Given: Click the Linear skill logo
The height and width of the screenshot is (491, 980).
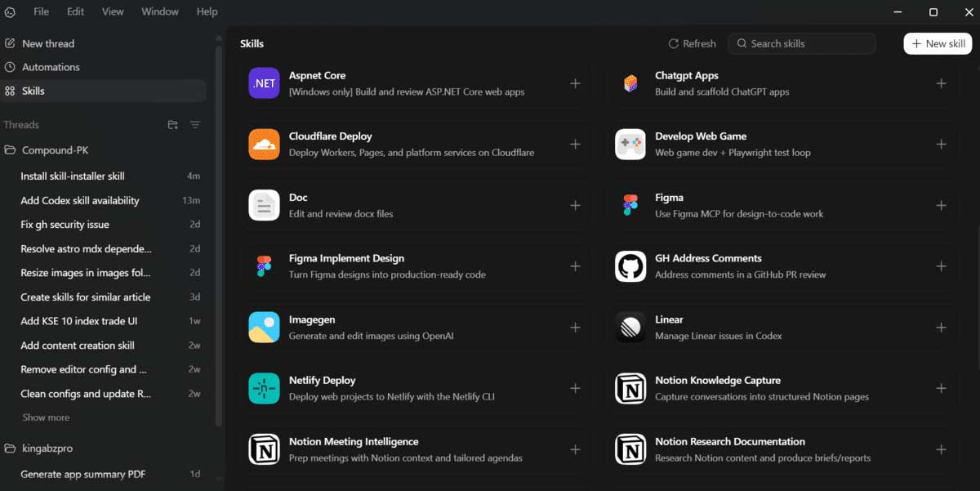Looking at the screenshot, I should (x=630, y=328).
